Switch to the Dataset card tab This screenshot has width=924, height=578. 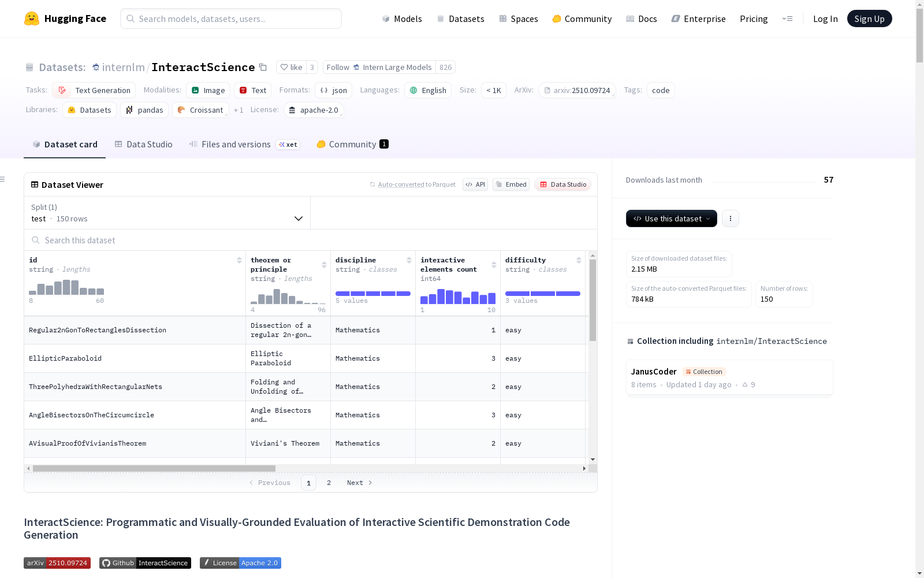65,144
